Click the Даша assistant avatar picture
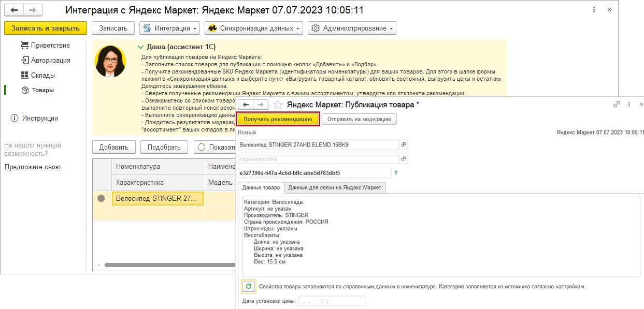The height and width of the screenshot is (309, 644). (110, 62)
